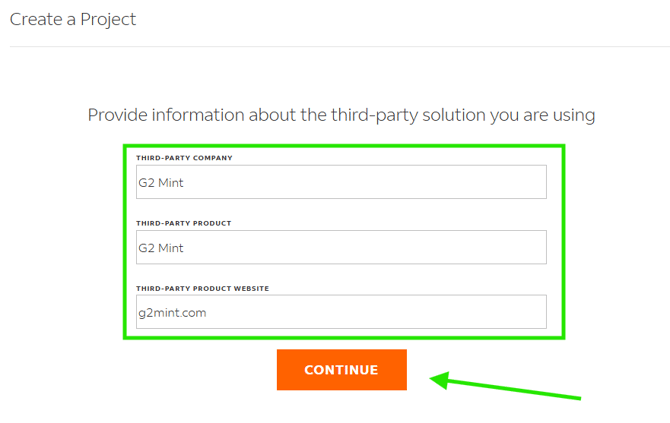Viewport: 670px width, 423px height.
Task: Click "G2 Mint" text in the company field
Action: click(x=161, y=183)
